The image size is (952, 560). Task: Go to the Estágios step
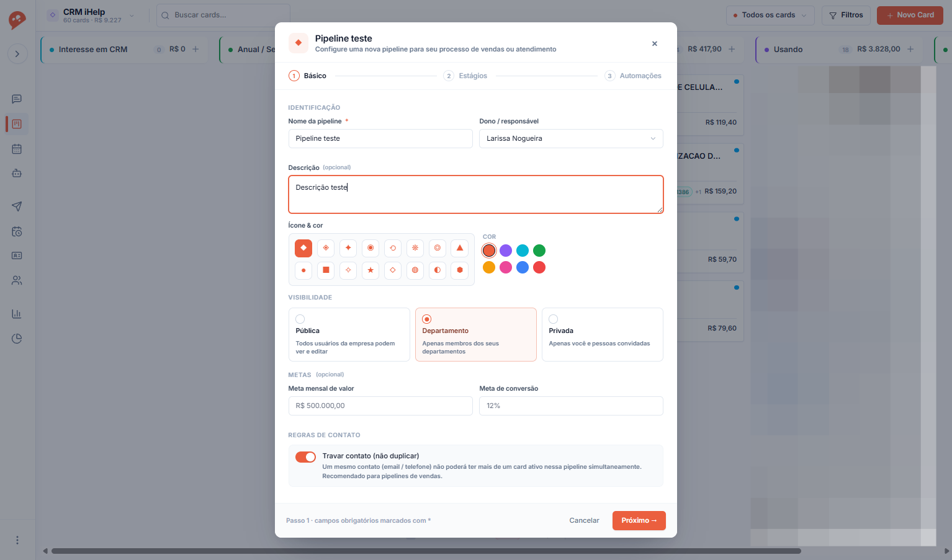pyautogui.click(x=465, y=76)
